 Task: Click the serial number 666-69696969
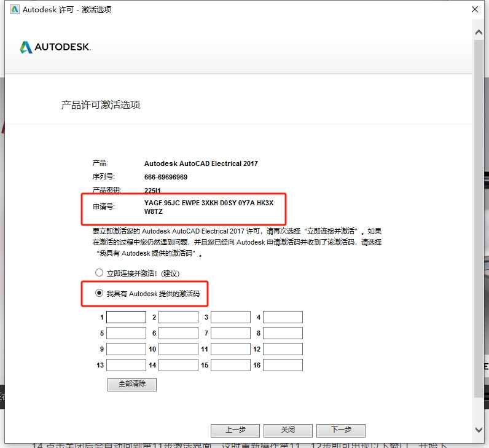[166, 177]
